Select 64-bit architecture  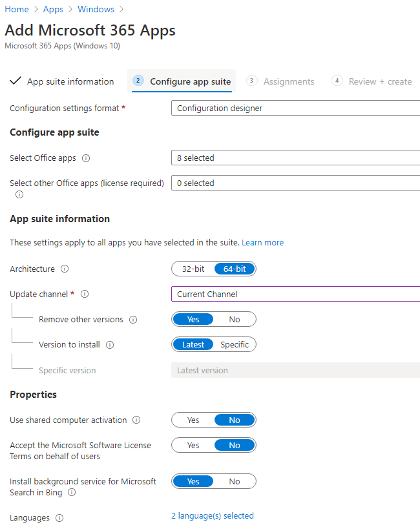click(x=235, y=269)
